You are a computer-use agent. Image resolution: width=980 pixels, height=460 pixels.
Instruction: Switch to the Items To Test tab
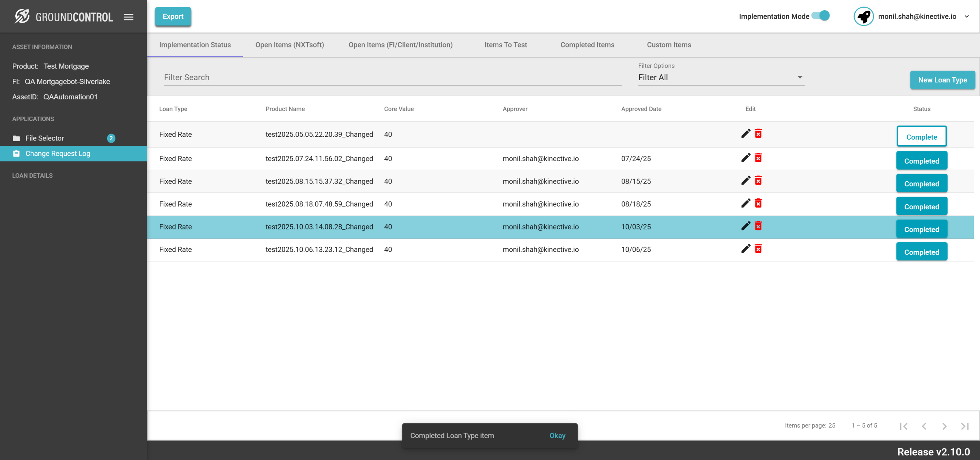click(x=505, y=45)
